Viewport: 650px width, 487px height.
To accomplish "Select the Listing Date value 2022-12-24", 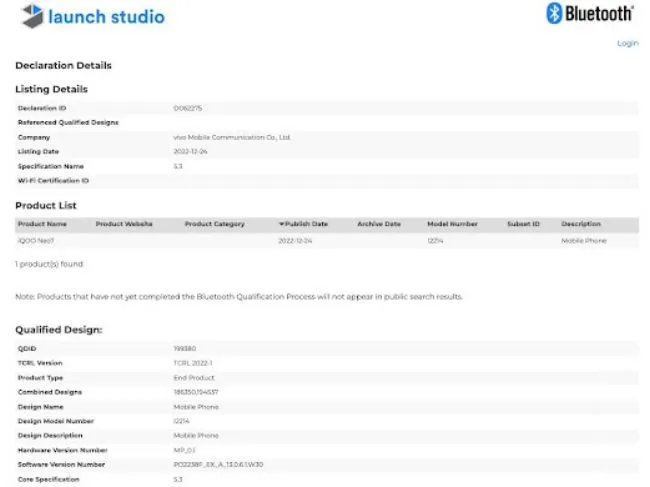I will click(190, 152).
